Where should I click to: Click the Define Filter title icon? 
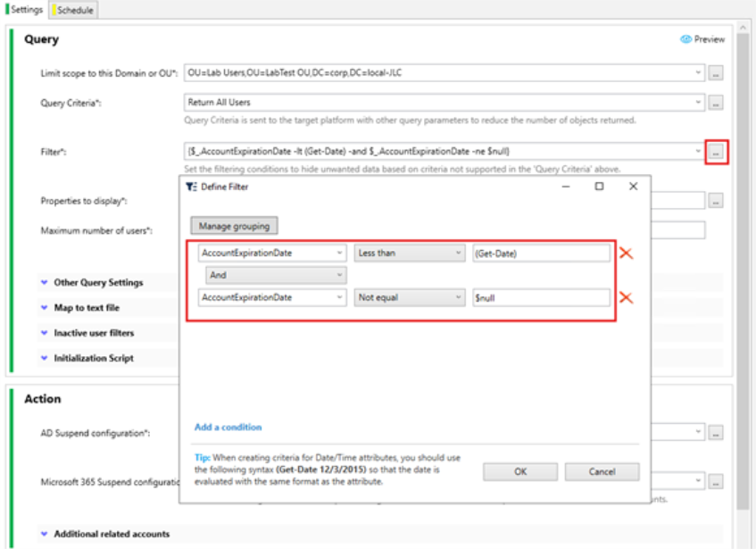pos(191,187)
